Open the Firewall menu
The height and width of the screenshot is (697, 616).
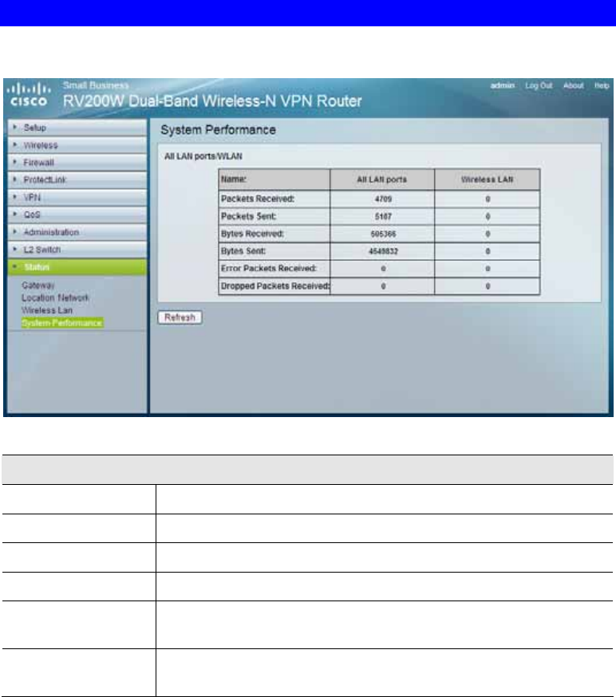[x=77, y=162]
